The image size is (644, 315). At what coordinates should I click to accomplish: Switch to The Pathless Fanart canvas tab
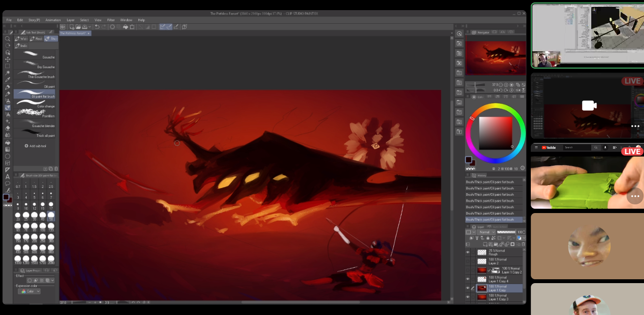click(x=75, y=33)
